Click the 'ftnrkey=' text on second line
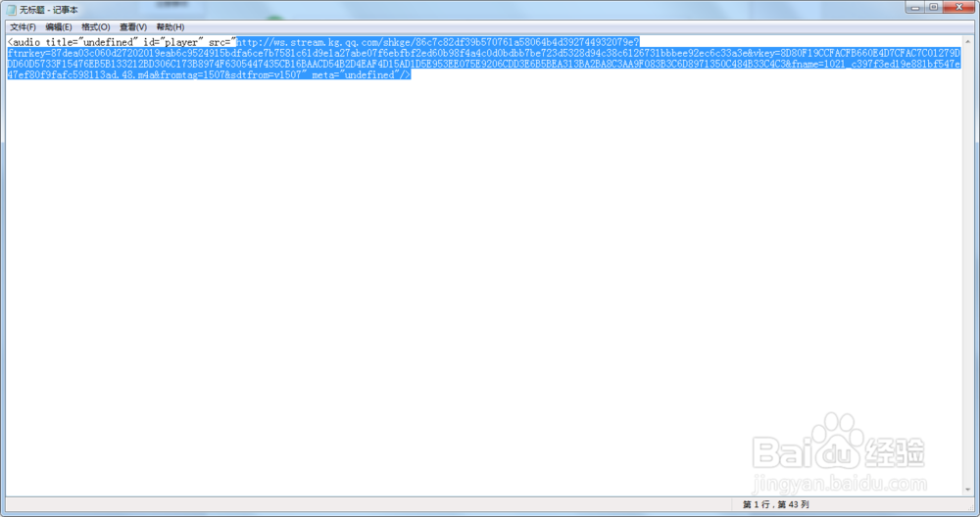The width and height of the screenshot is (980, 517). click(29, 53)
